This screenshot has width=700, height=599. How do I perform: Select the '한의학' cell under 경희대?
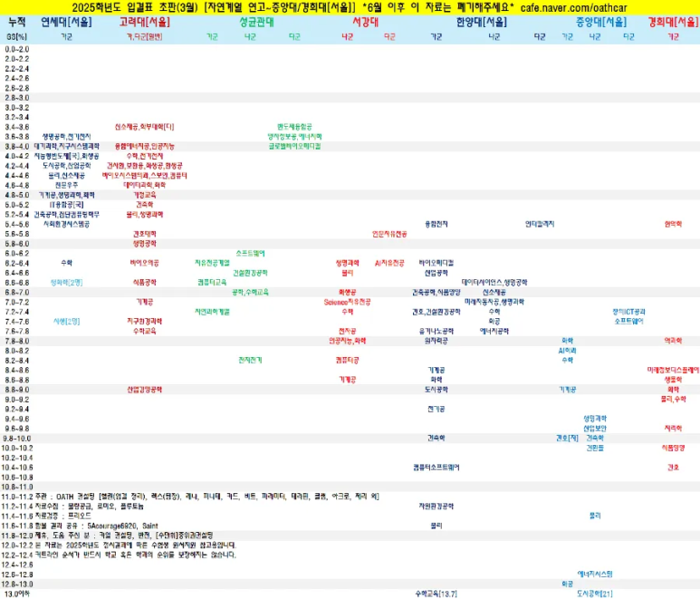pos(673,224)
